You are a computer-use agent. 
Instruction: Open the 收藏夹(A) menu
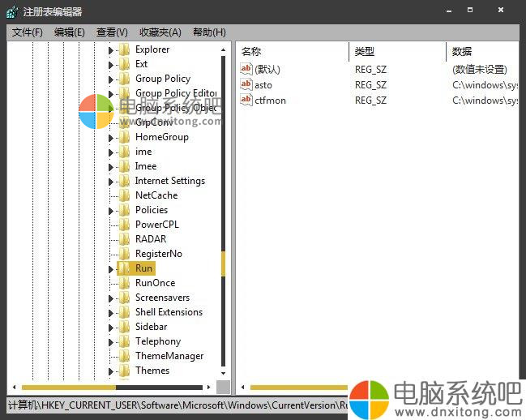[160, 32]
